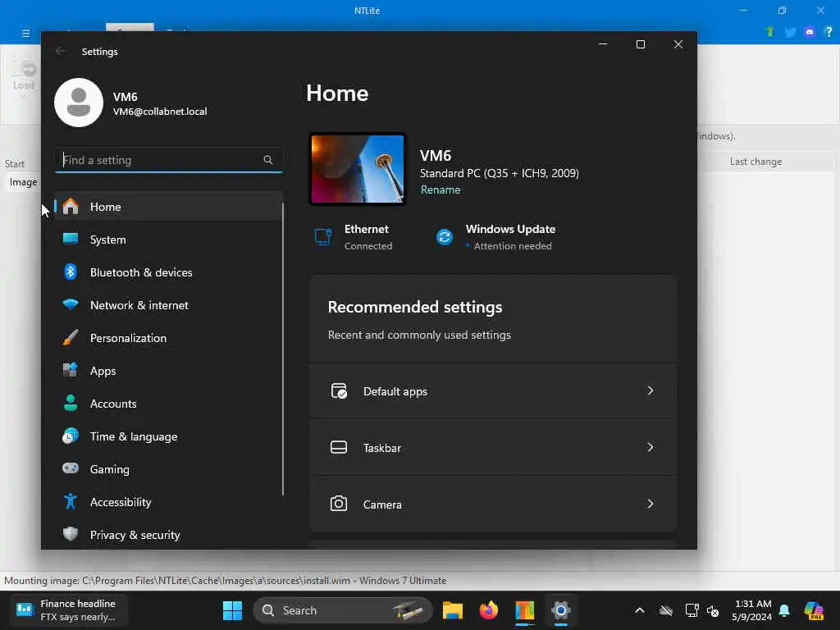Open Apps settings category
This screenshot has width=840, height=630.
tap(168, 371)
